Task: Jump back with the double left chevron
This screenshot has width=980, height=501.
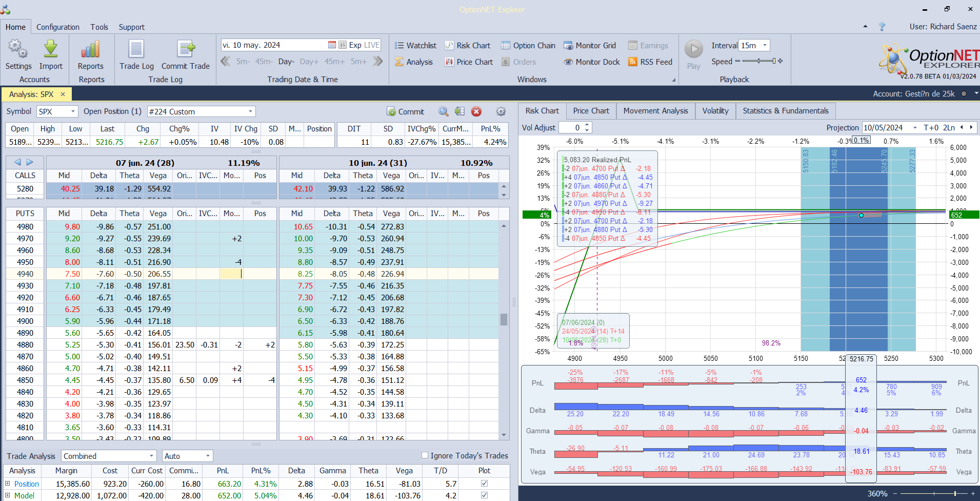Action: [225, 62]
